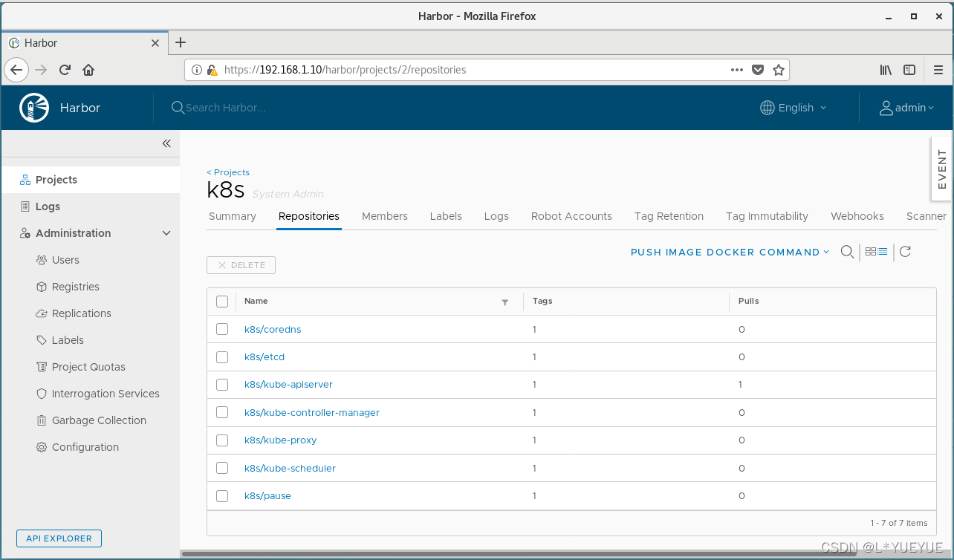Go to the Firefox home page
Viewport: 954px width, 560px height.
[88, 70]
